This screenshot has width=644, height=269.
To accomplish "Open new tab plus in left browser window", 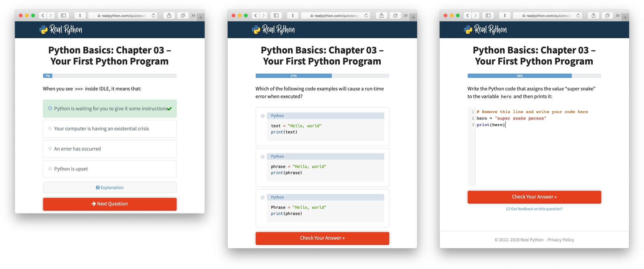I will coord(201,17).
